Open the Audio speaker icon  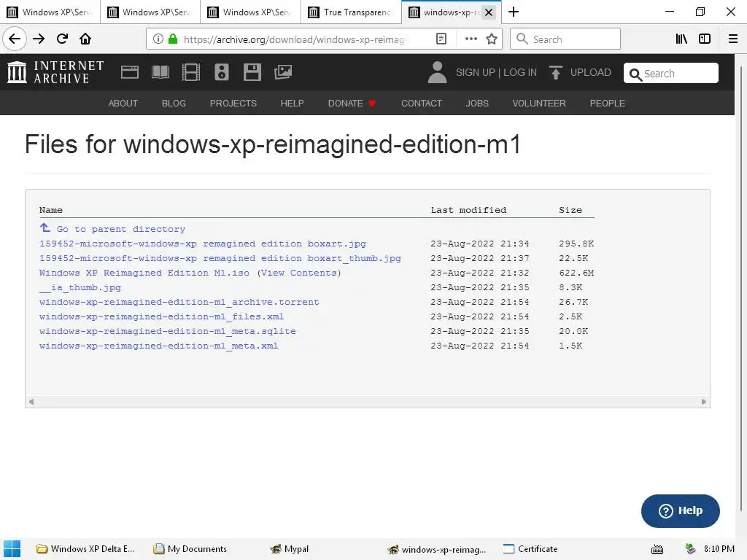tap(222, 72)
